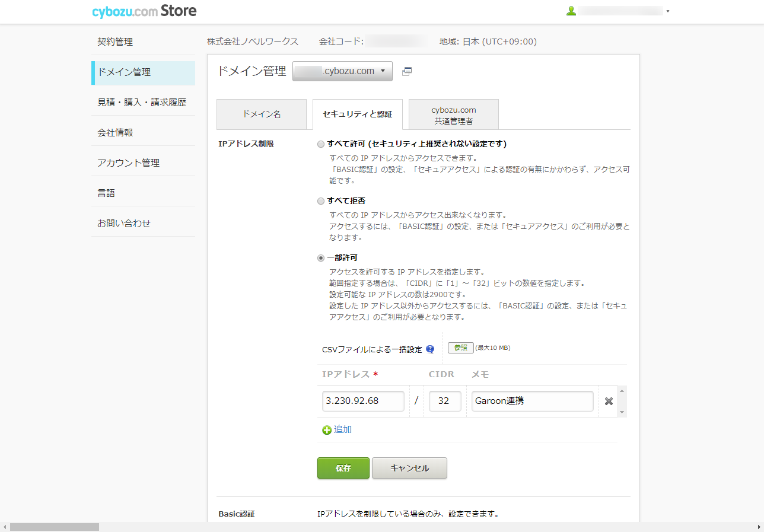
Task: Open アカウント管理 in the sidebar
Action: 143,163
